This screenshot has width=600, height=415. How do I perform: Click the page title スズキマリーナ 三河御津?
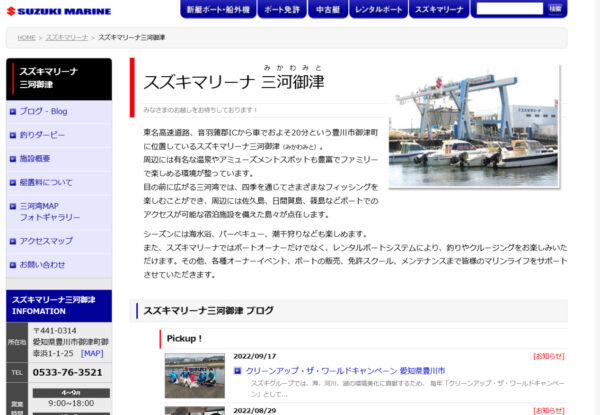click(234, 82)
